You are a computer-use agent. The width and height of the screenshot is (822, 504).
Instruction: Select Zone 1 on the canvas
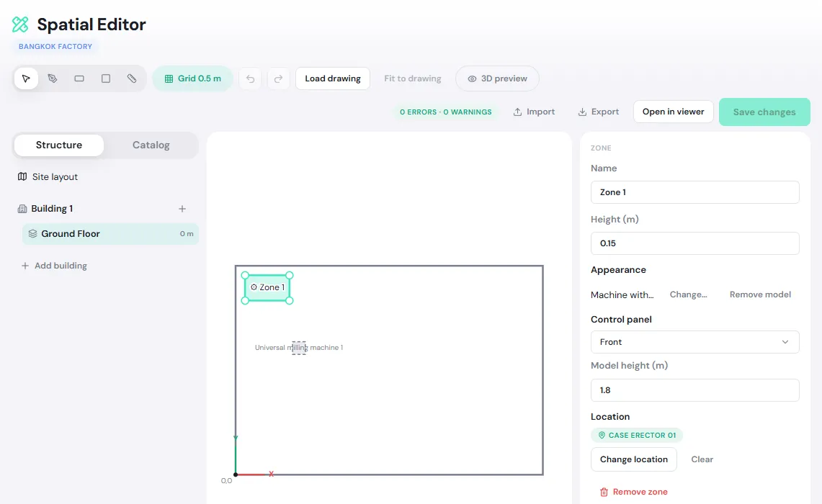point(267,287)
